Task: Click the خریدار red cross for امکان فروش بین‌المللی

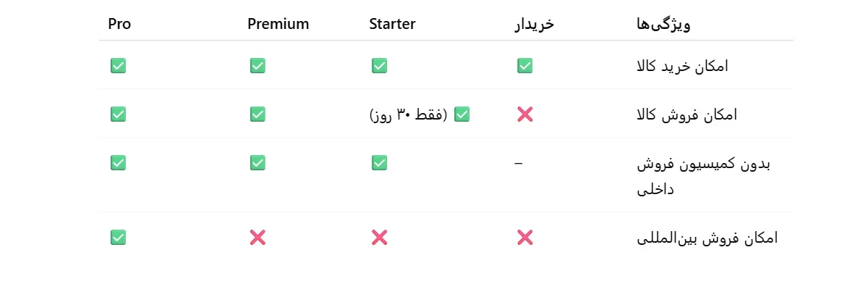Action: [x=525, y=237]
